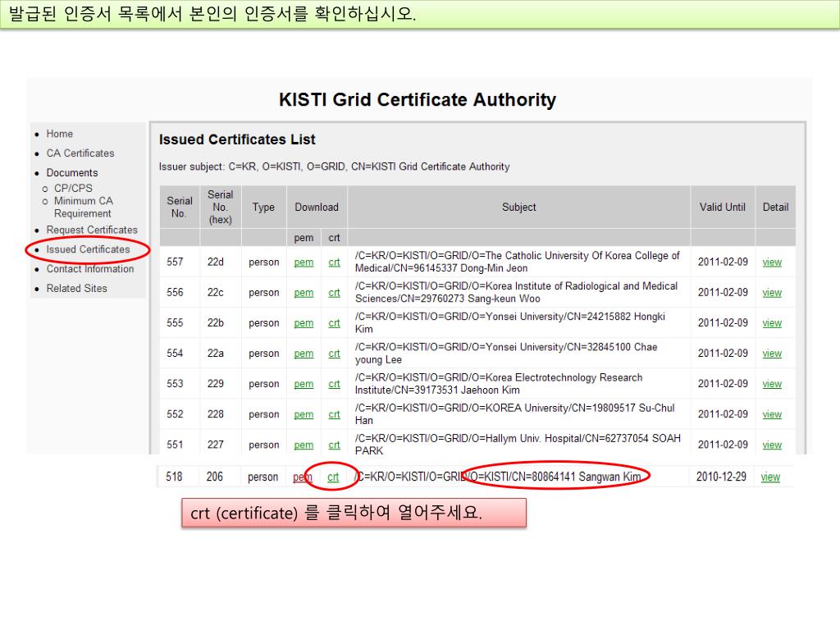Download pem for serial 553

(304, 384)
